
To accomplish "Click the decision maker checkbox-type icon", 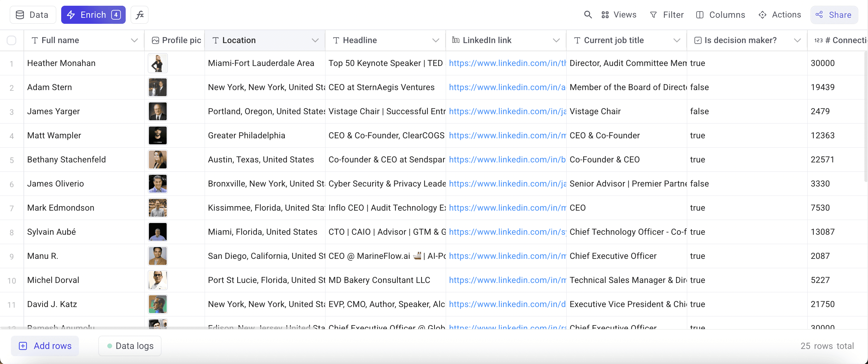I will 698,40.
